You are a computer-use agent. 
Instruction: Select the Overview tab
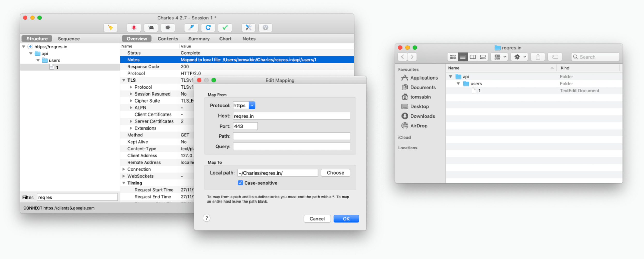click(x=137, y=39)
